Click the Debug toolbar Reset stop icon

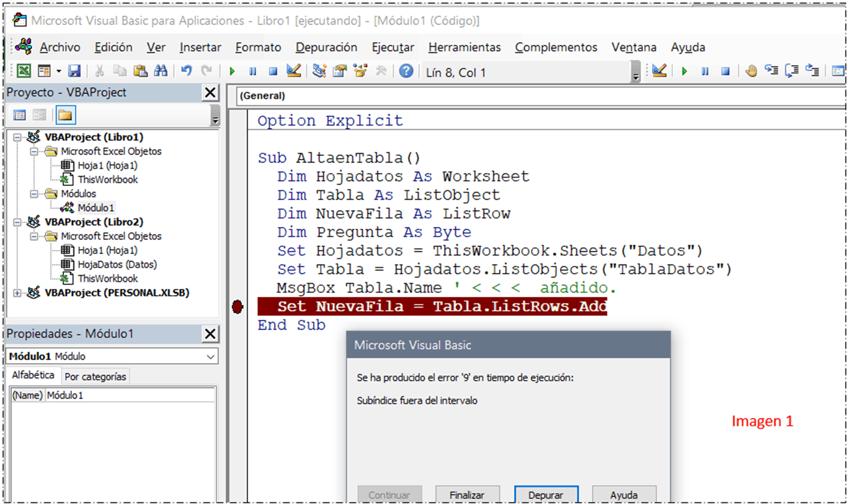[726, 71]
